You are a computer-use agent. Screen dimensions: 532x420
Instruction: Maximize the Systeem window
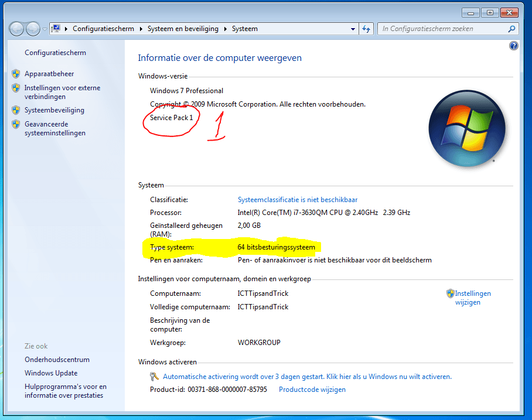click(490, 13)
